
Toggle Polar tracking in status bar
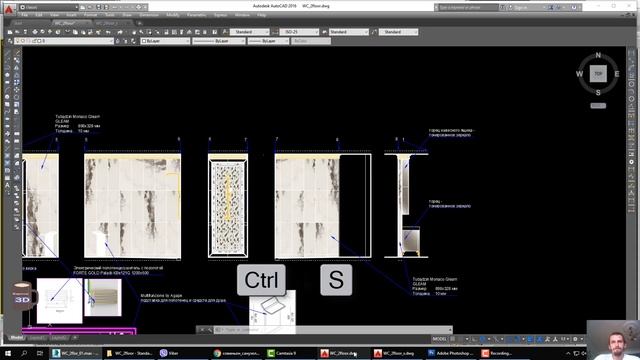point(482,339)
